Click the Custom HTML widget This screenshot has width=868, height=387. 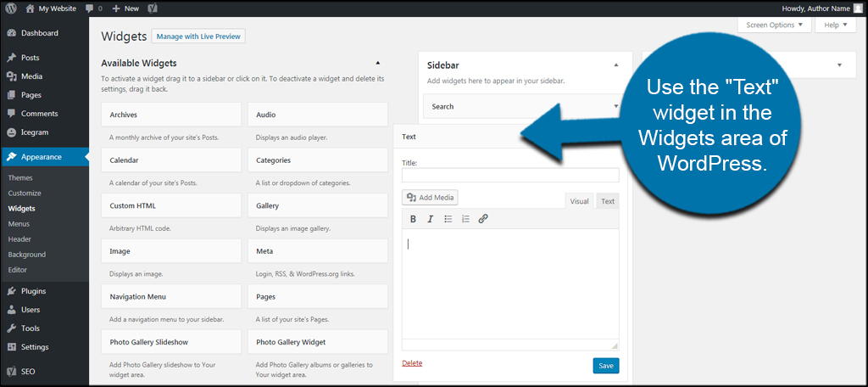(x=171, y=205)
